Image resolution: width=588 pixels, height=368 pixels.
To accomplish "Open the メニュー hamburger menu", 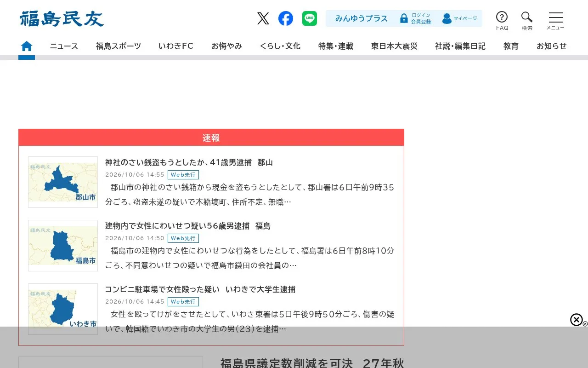I will coord(555,21).
